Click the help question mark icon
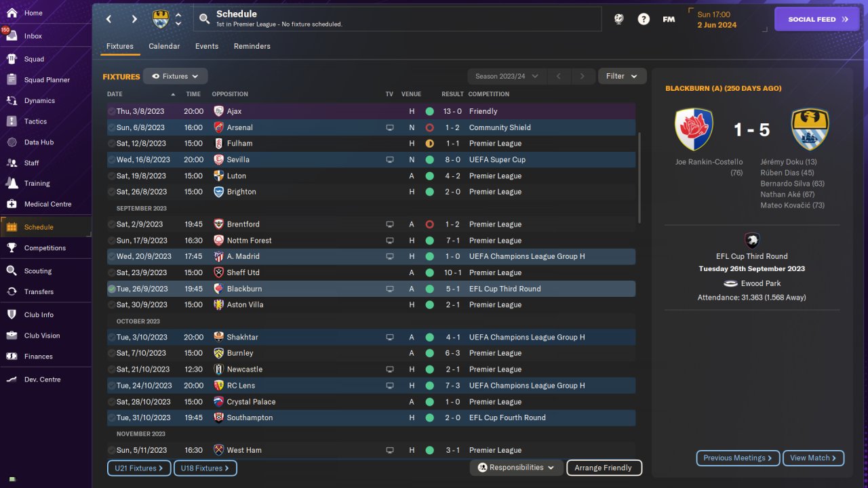 (644, 19)
